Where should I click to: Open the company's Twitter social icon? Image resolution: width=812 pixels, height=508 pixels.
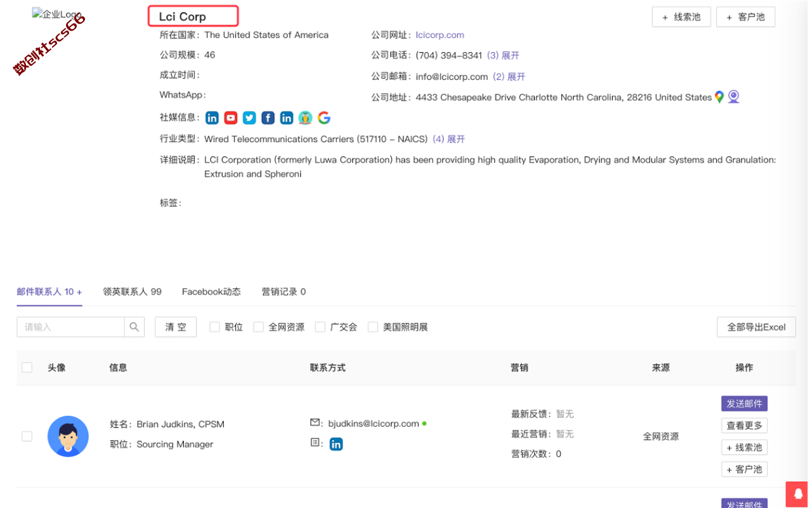pyautogui.click(x=249, y=118)
